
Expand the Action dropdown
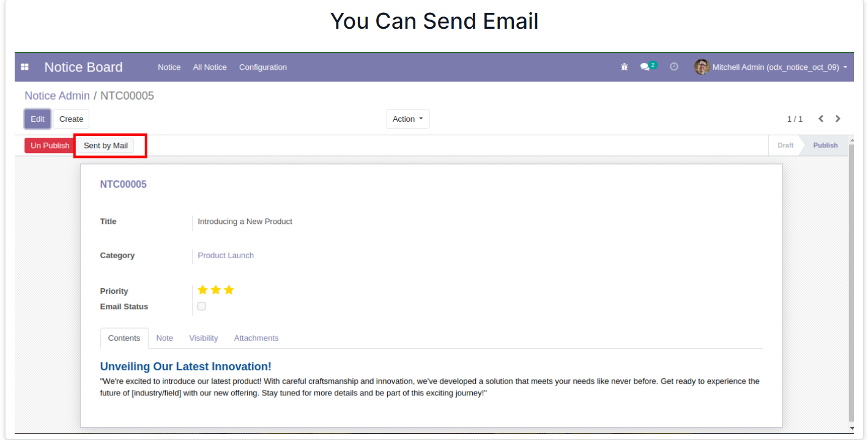tap(408, 119)
